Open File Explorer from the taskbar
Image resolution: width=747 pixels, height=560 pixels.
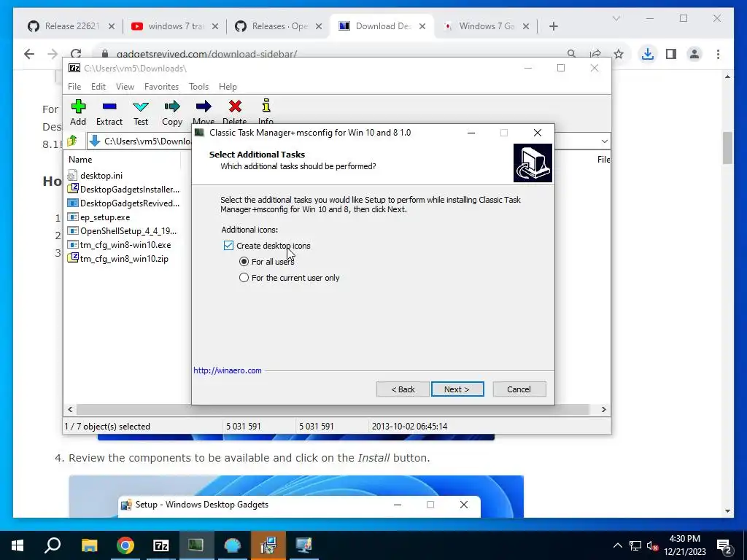click(89, 545)
